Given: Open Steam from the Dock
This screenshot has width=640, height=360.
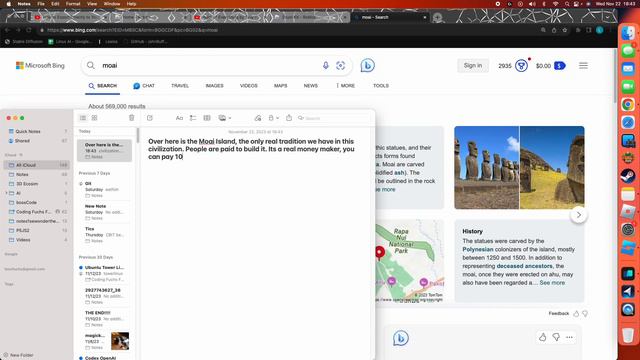Looking at the screenshot, I should pos(628,176).
